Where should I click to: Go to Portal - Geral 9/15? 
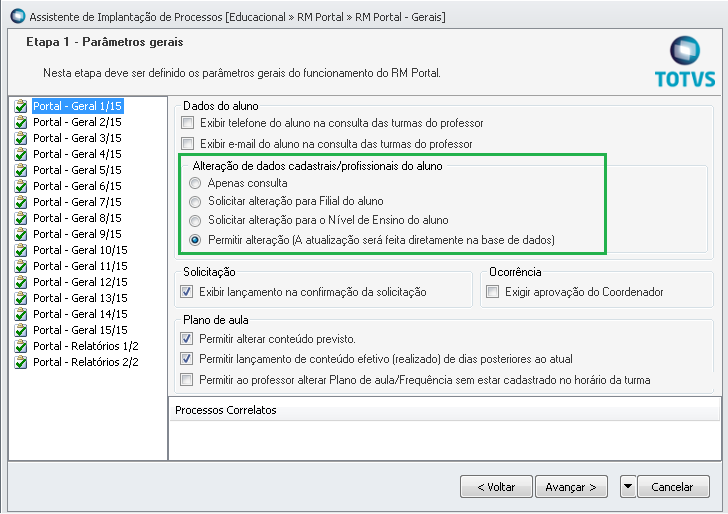78,234
